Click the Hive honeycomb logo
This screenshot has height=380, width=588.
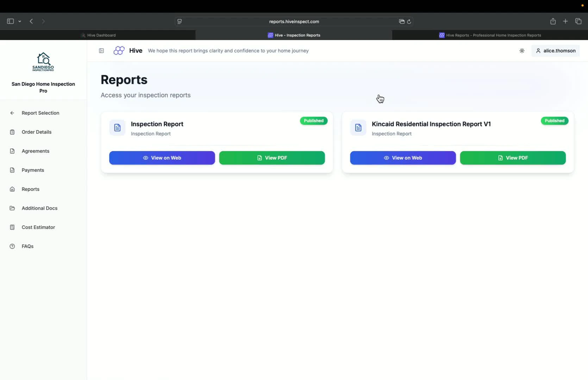pyautogui.click(x=119, y=50)
